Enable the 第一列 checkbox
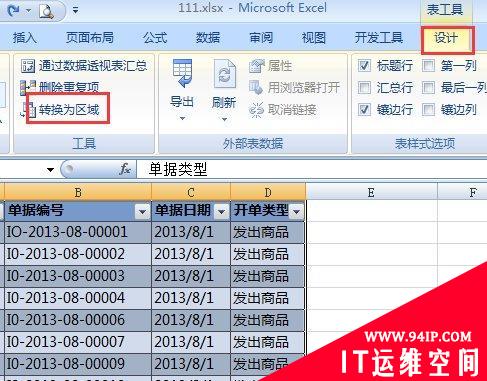The width and height of the screenshot is (487, 381). (x=428, y=66)
